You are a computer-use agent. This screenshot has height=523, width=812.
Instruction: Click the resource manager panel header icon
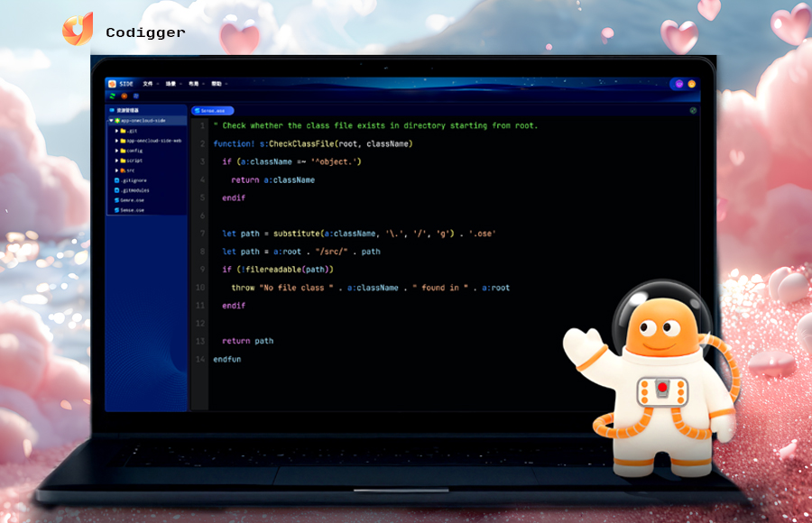tap(112, 110)
